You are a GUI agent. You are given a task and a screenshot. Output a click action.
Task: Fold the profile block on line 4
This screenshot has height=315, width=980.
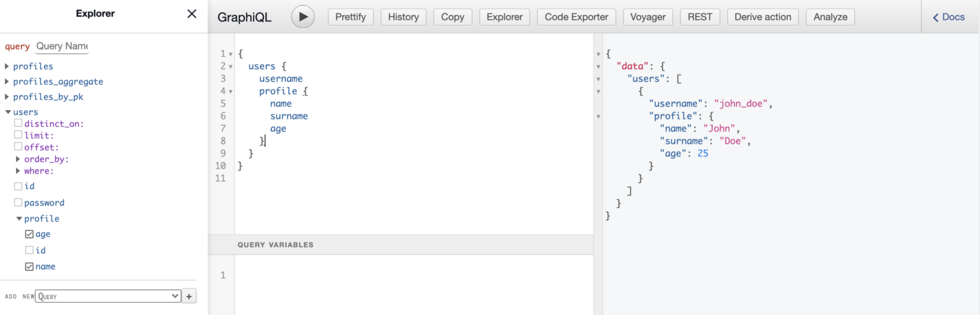(x=230, y=92)
